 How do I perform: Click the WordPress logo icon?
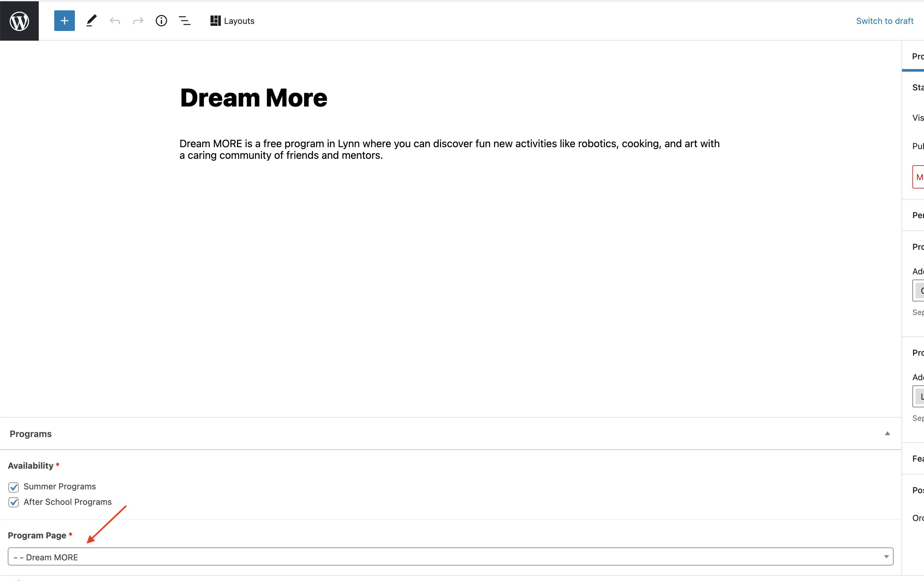[x=19, y=21]
